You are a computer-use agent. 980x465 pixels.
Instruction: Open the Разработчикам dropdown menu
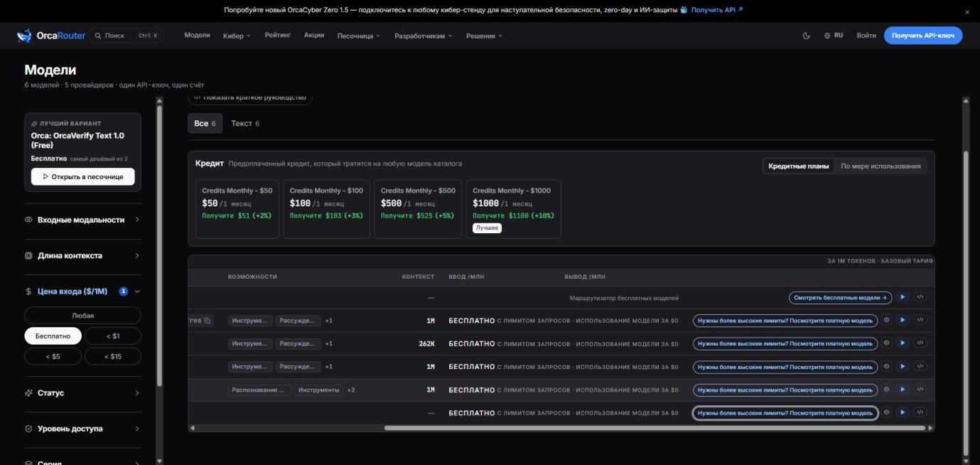pos(424,36)
